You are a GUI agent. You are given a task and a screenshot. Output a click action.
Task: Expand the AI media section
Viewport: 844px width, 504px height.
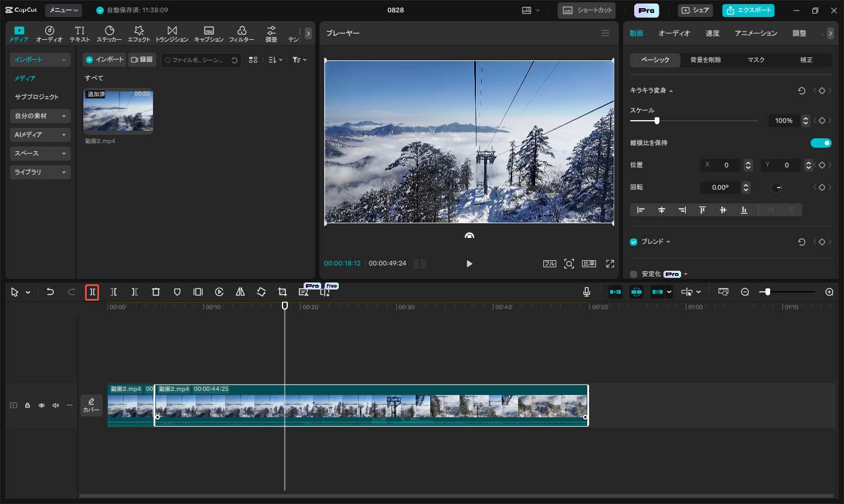tap(40, 135)
